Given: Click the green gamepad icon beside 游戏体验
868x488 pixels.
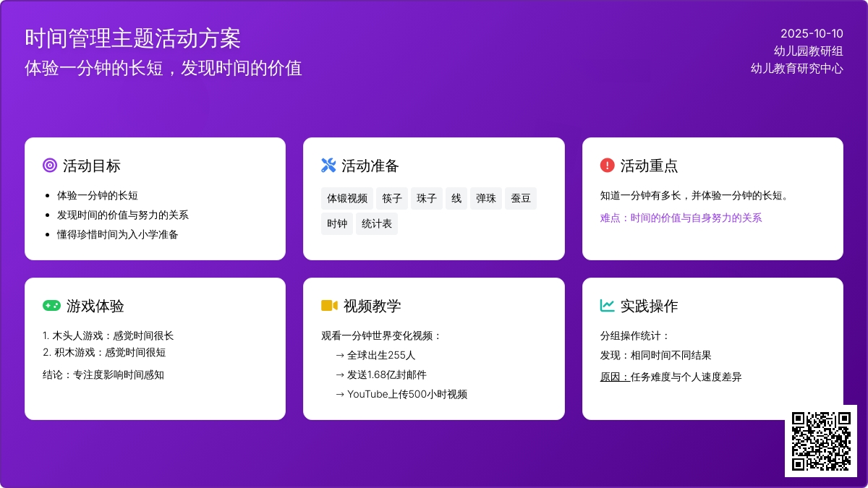Looking at the screenshot, I should 51,306.
